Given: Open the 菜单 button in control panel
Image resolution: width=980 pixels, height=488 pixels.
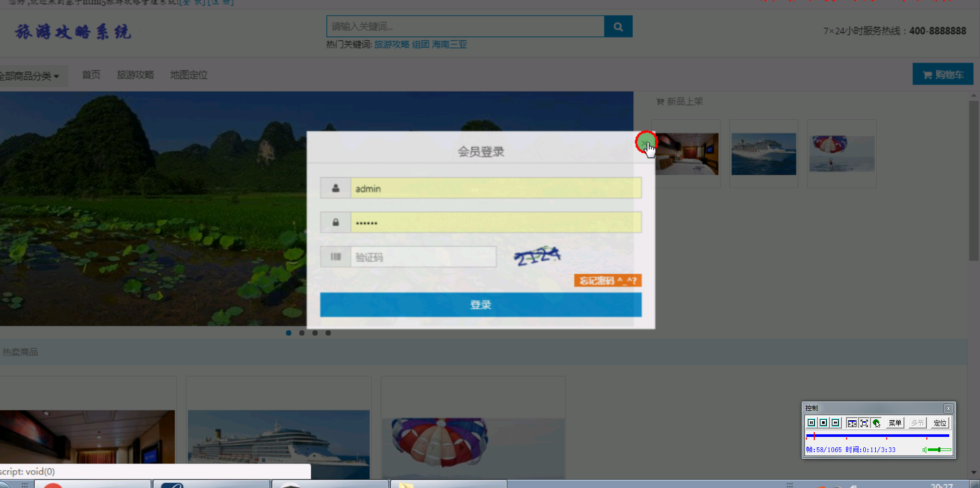Looking at the screenshot, I should 895,423.
